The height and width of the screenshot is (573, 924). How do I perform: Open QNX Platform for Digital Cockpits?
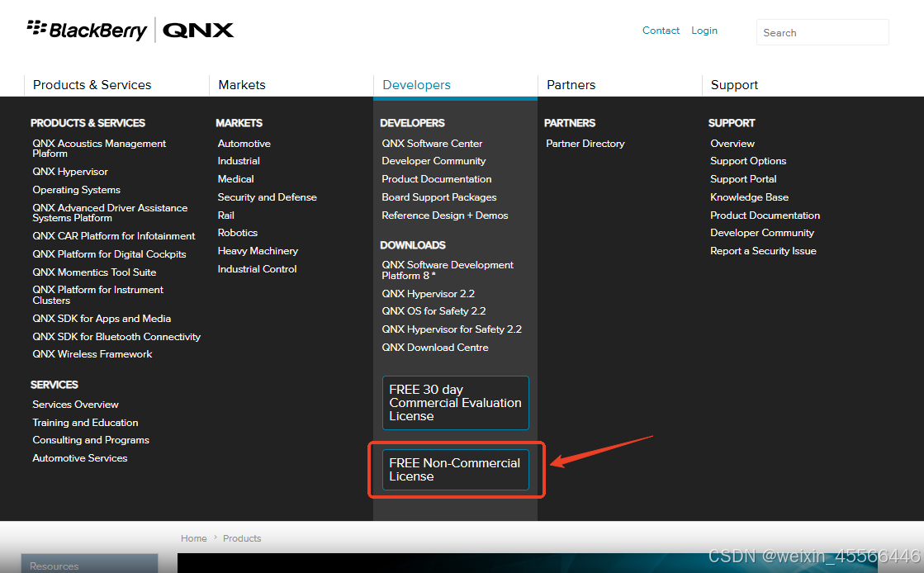coord(109,254)
